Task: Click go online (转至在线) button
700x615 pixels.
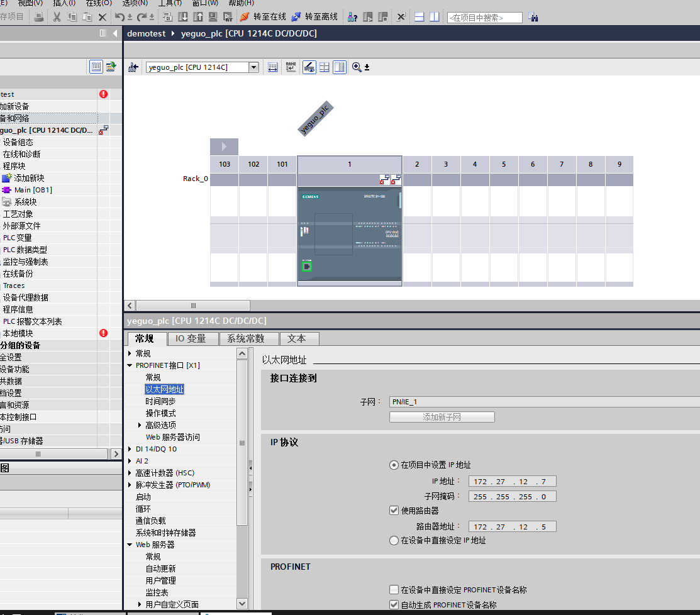Action: tap(263, 17)
